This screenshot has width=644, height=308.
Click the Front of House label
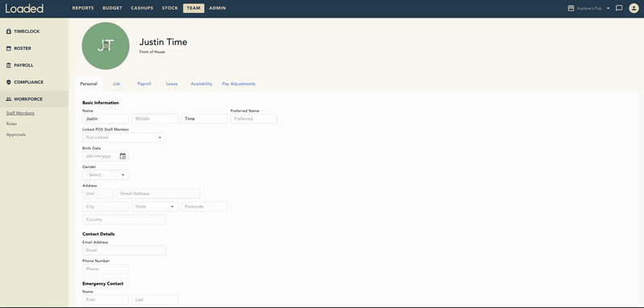(152, 52)
